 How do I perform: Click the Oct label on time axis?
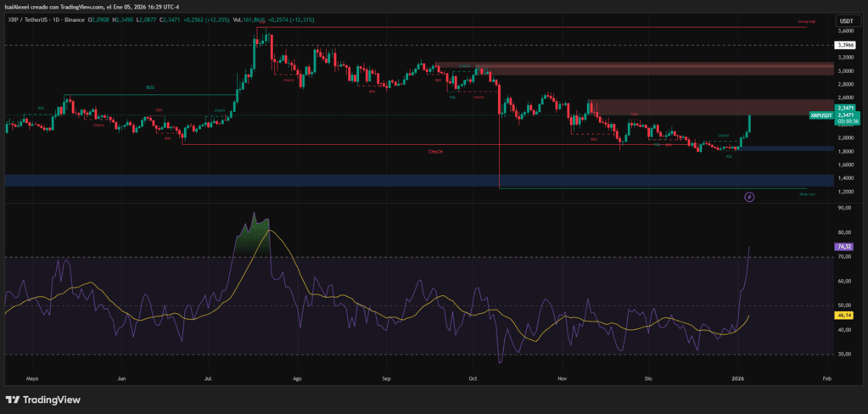tap(474, 379)
